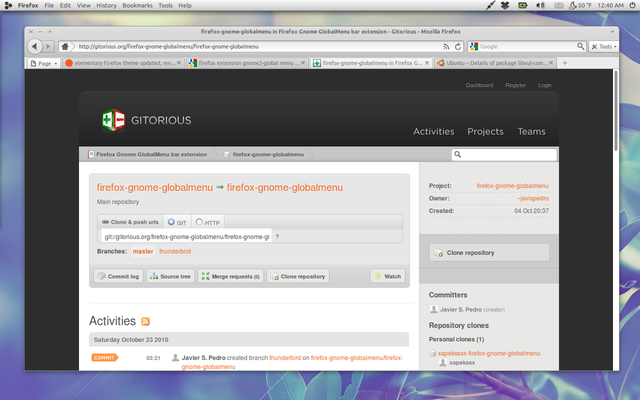Reload the page with the refresh icon
Screen dimensions: 640x400
(x=458, y=47)
